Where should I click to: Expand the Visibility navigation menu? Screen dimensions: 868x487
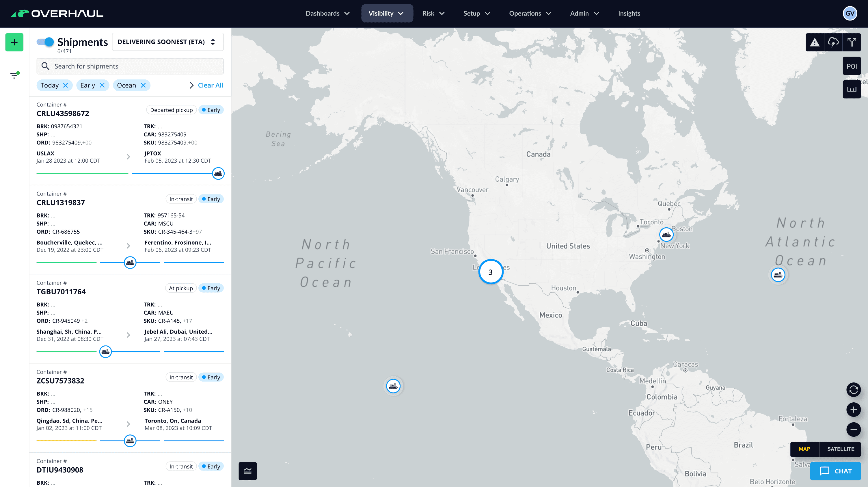click(x=387, y=14)
